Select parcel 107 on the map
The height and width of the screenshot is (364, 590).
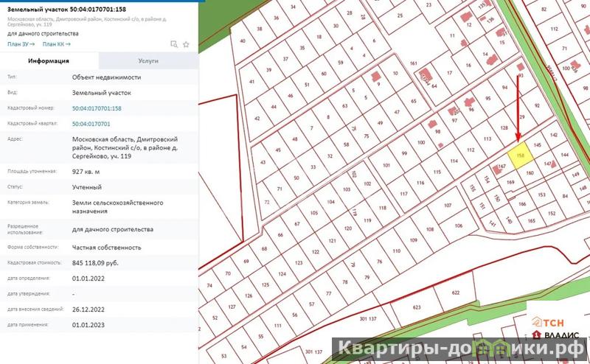click(x=446, y=205)
